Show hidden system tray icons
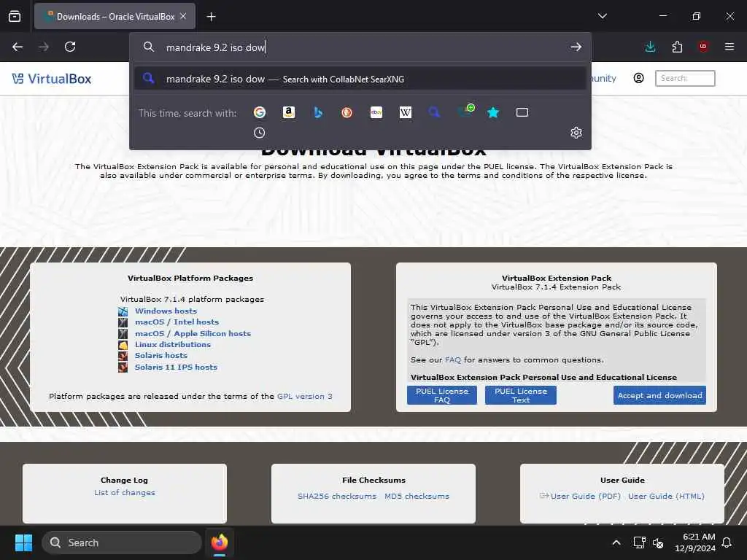Image resolution: width=747 pixels, height=560 pixels. (616, 542)
